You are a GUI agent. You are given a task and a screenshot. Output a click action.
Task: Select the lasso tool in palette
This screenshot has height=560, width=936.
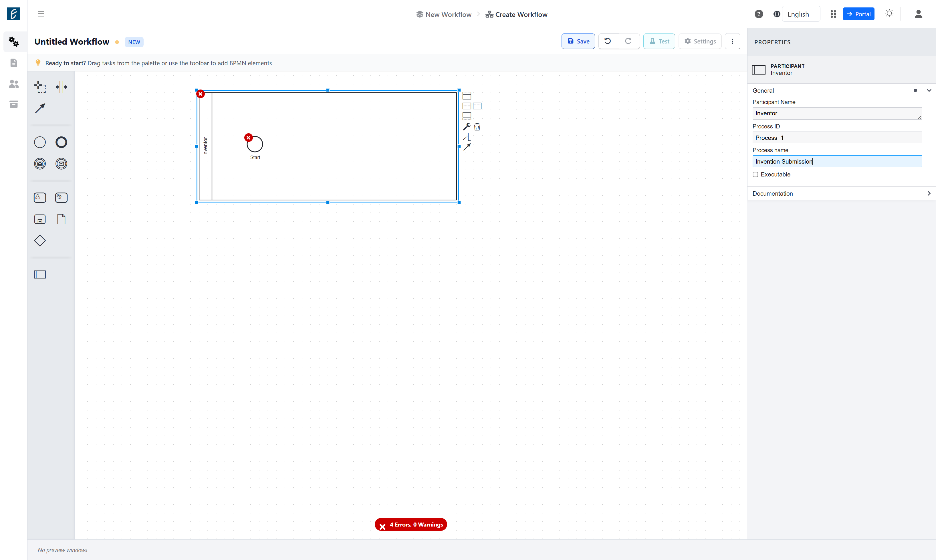40,87
